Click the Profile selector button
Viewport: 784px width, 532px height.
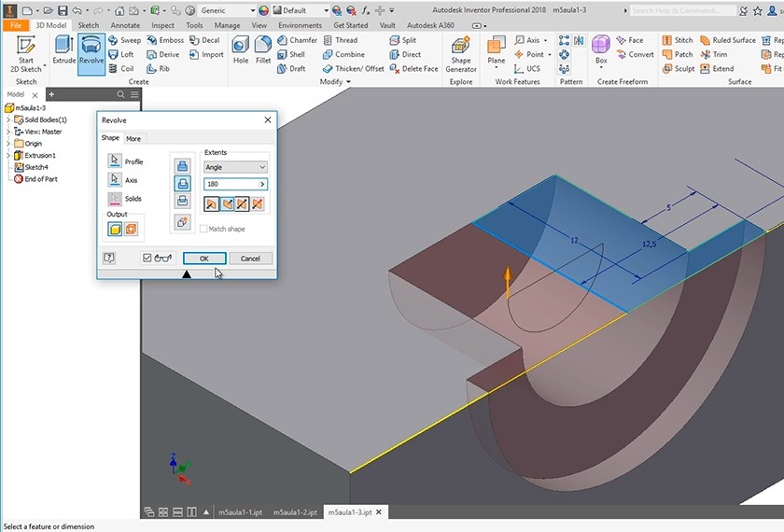[116, 161]
